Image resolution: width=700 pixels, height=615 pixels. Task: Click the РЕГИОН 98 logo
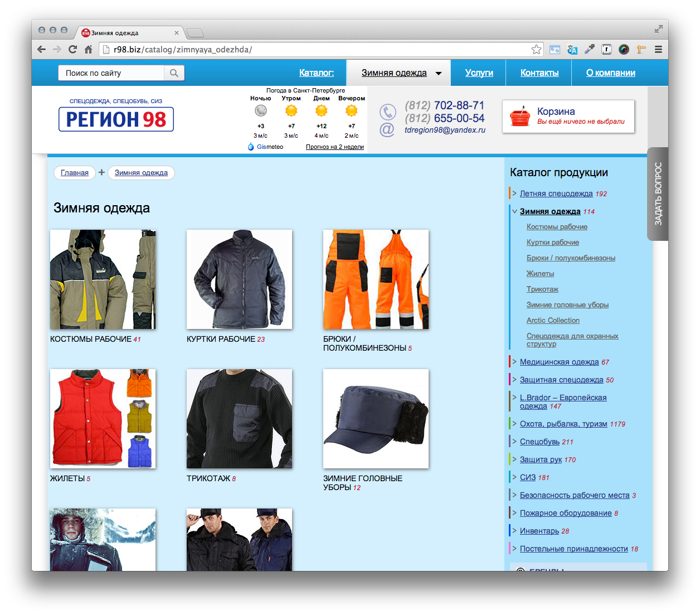116,119
